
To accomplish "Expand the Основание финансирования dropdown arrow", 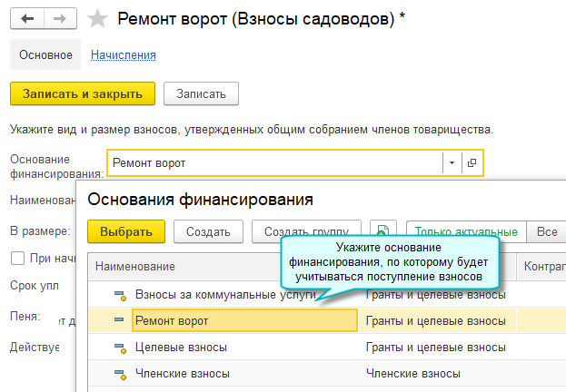I will [452, 163].
